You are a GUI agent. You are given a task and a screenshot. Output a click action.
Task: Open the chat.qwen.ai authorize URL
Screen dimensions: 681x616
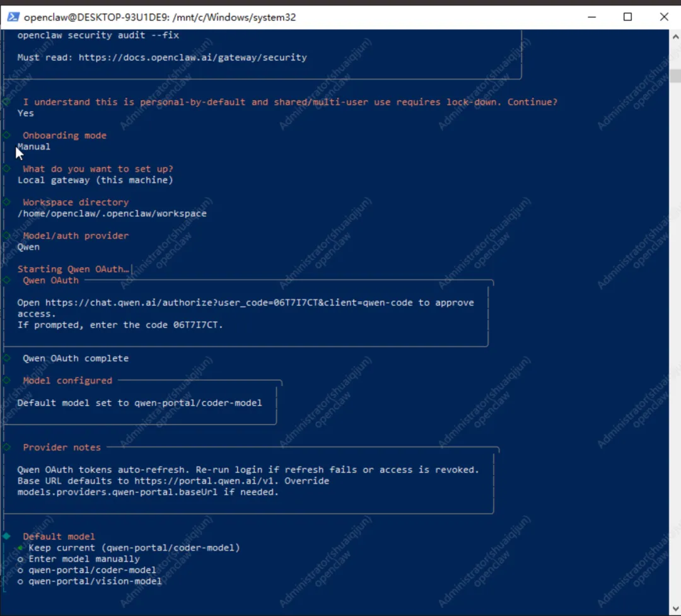pyautogui.click(x=229, y=303)
